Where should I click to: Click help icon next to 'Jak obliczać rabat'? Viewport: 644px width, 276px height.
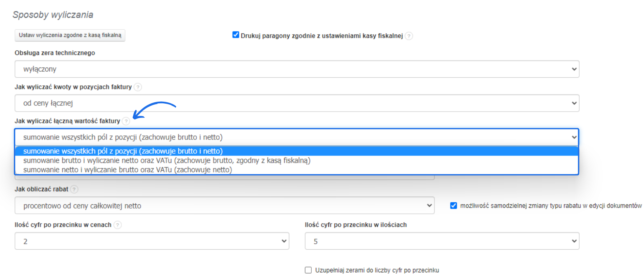point(74,190)
